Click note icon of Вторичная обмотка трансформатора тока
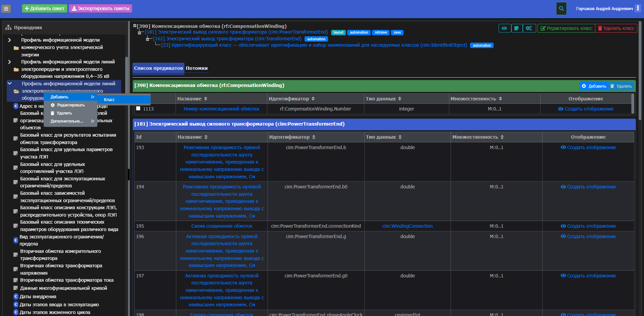The width and height of the screenshot is (644, 316). coord(15,280)
